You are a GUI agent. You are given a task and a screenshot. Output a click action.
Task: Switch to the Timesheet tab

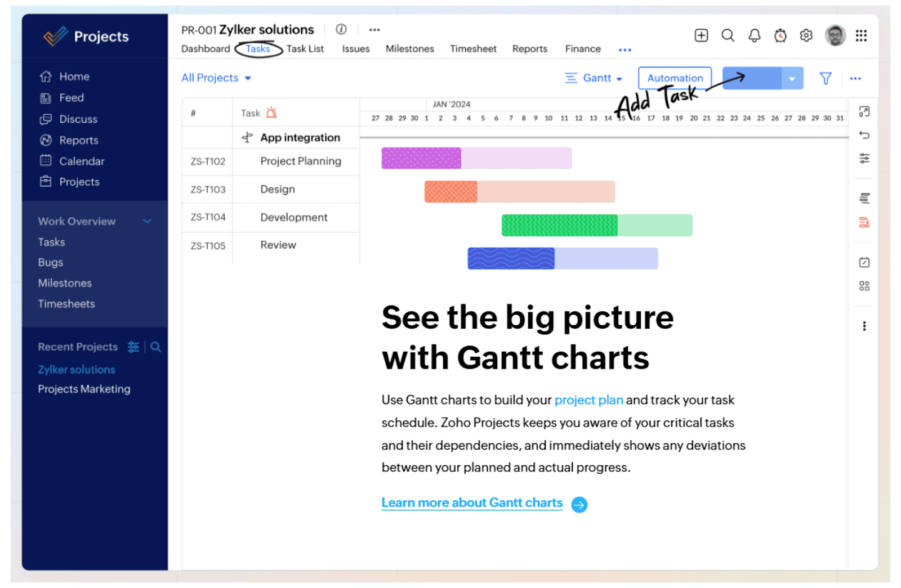click(473, 49)
